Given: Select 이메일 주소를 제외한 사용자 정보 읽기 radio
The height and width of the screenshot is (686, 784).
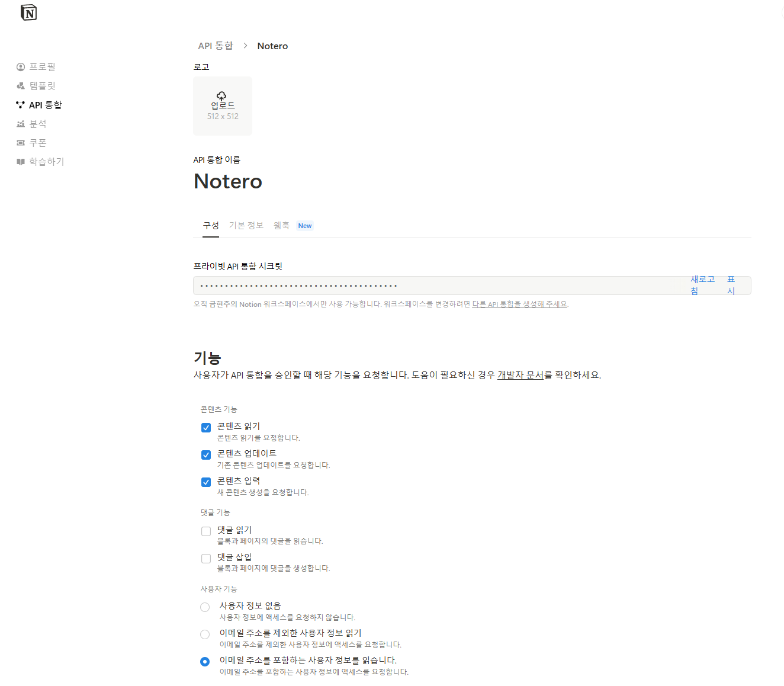Looking at the screenshot, I should (205, 634).
